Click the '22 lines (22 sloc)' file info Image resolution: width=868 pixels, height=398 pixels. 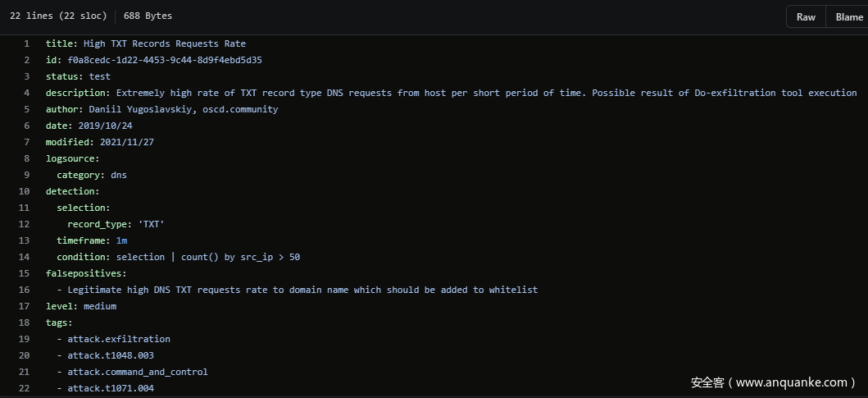click(58, 16)
